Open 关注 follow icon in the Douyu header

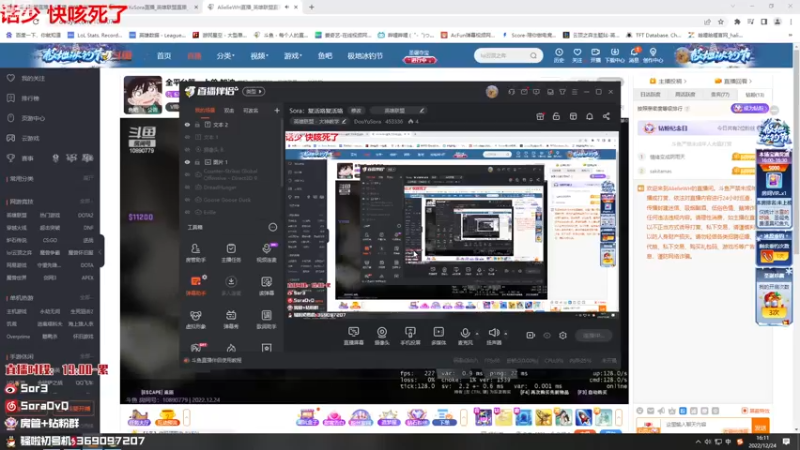[577, 55]
